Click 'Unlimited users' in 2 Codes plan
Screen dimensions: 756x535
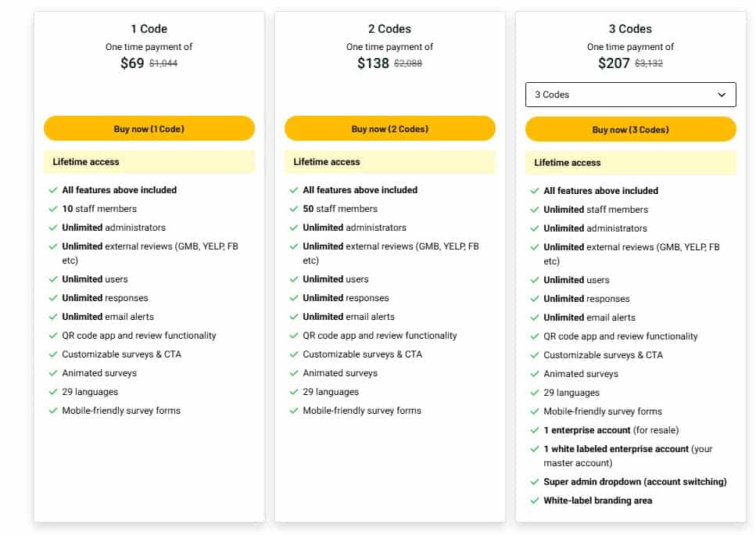(335, 279)
